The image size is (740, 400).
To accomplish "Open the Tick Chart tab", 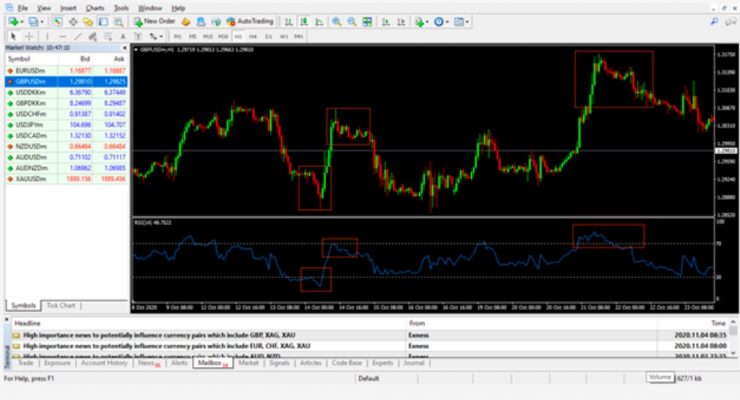I will pyautogui.click(x=61, y=305).
